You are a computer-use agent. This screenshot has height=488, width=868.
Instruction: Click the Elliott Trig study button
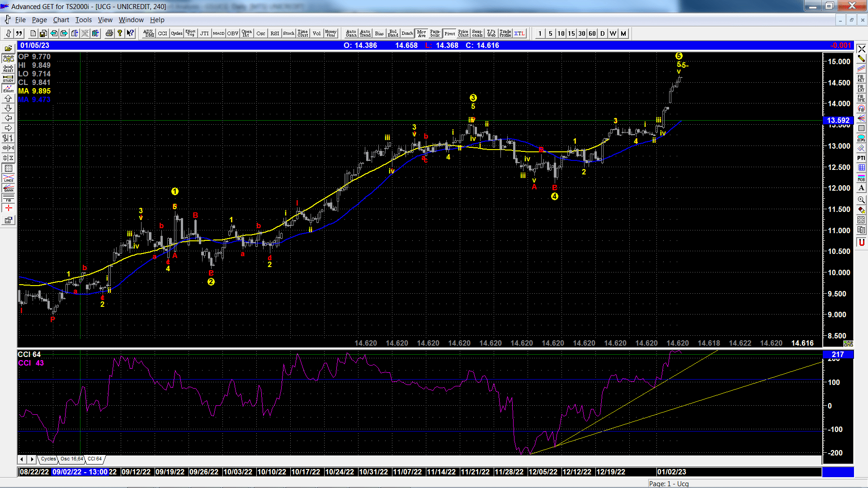(x=190, y=33)
